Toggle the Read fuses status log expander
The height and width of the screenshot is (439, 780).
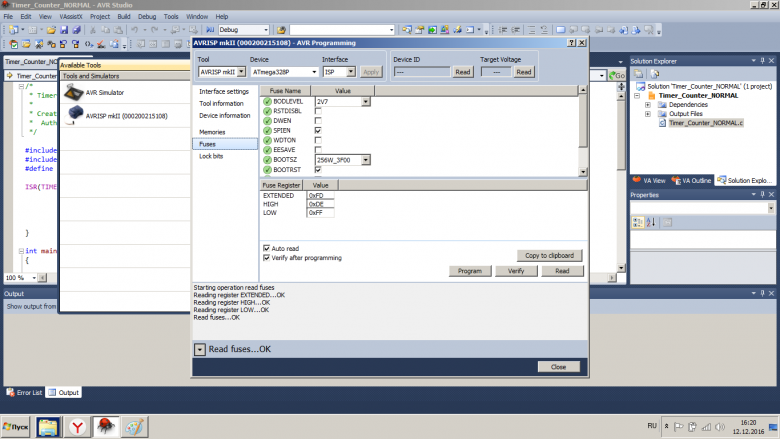pyautogui.click(x=199, y=350)
